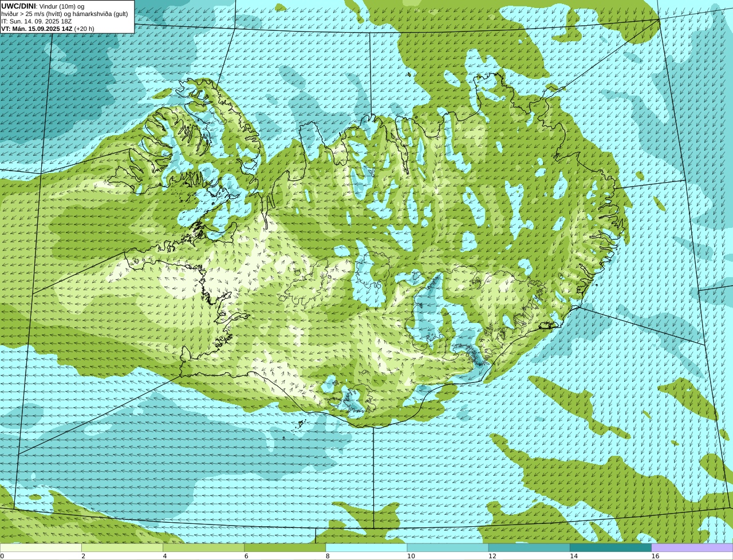733x560 pixels.
Task: Click the pale cyan 8–10 m/s legend swatch
Action: [366, 548]
